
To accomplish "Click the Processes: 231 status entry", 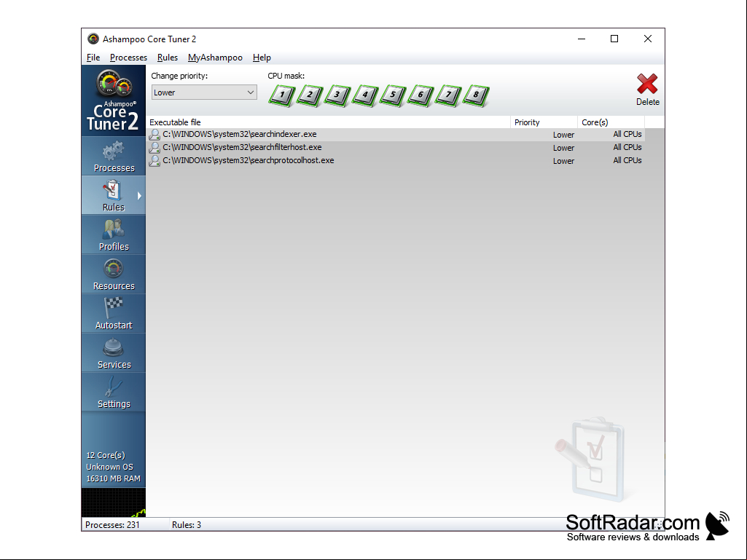I will coord(112,525).
